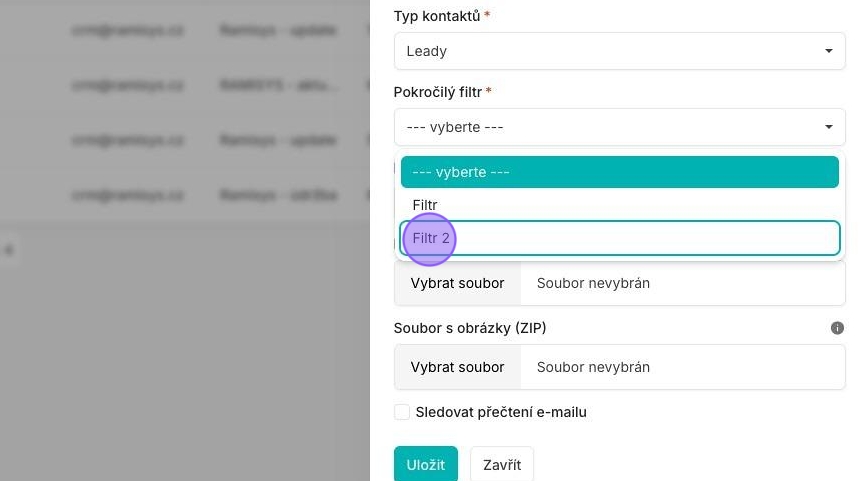Open the Typ kontaktů select showing Leady
The height and width of the screenshot is (481, 860).
coord(619,51)
